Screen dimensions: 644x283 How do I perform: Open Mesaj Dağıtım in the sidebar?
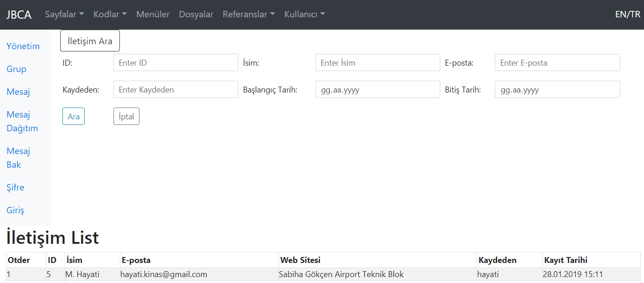[22, 121]
